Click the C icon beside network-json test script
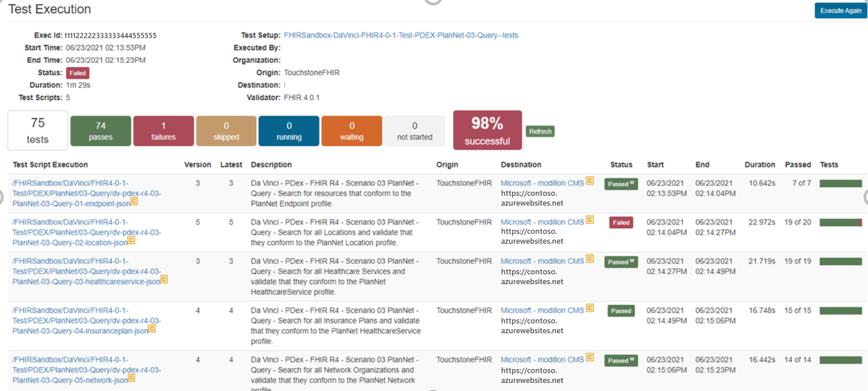This screenshot has height=391, width=868. click(x=131, y=378)
